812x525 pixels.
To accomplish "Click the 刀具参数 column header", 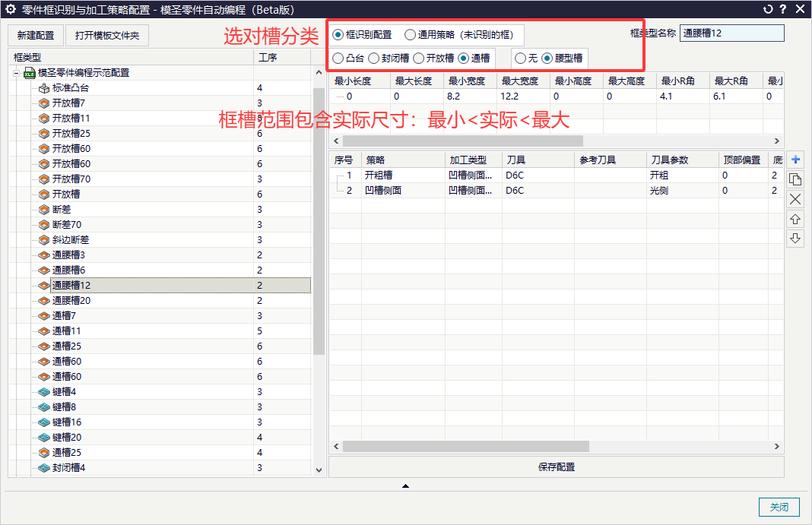I will tap(683, 160).
